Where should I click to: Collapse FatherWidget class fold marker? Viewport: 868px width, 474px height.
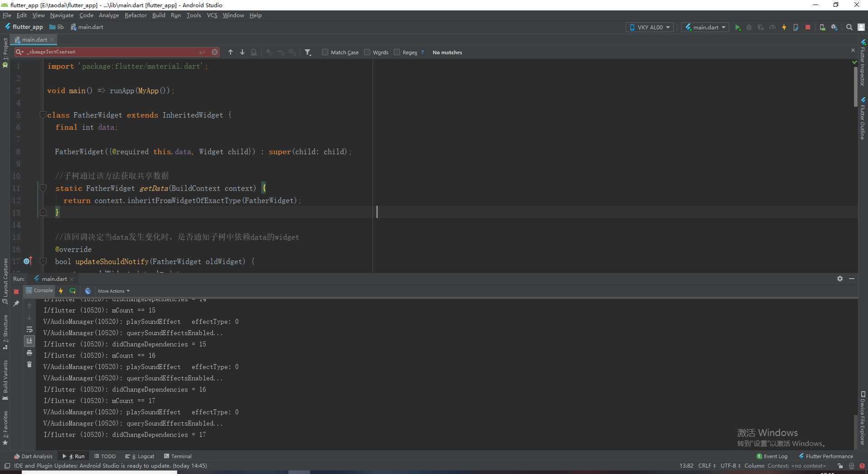coord(43,114)
